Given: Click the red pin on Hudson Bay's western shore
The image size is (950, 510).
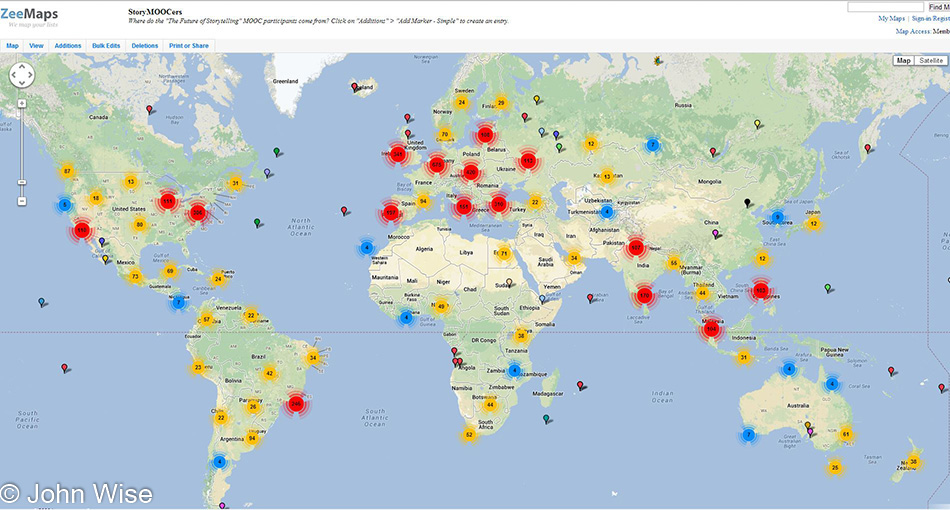Looking at the screenshot, I should (x=150, y=110).
